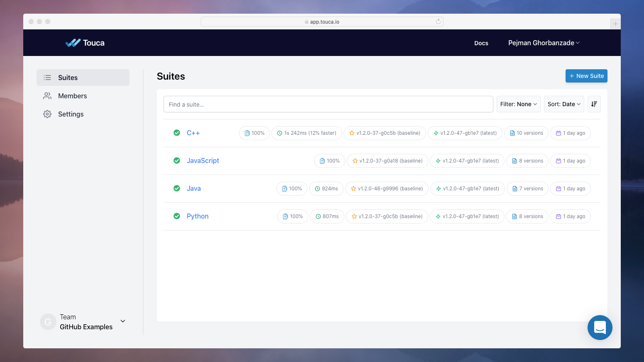Image resolution: width=644 pixels, height=362 pixels.
Task: Open the Sort: Date dropdown
Action: (564, 104)
